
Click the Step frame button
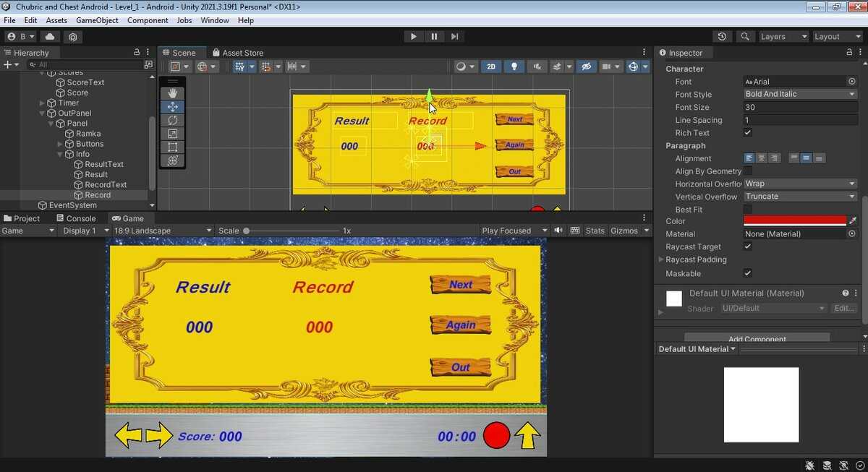click(x=454, y=37)
